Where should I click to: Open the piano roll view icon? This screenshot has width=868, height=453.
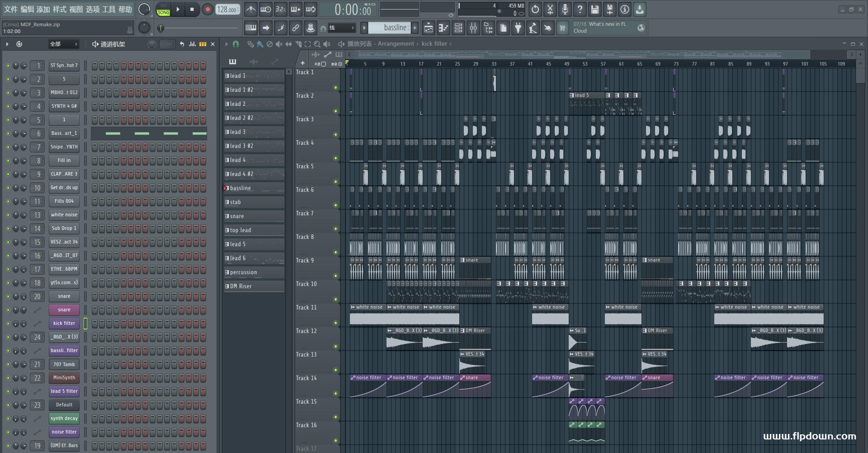pos(443,28)
